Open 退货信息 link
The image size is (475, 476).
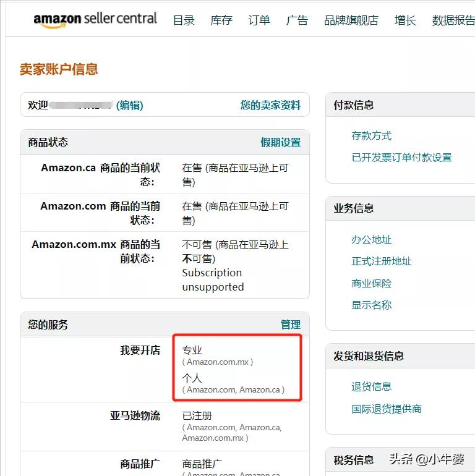[372, 386]
